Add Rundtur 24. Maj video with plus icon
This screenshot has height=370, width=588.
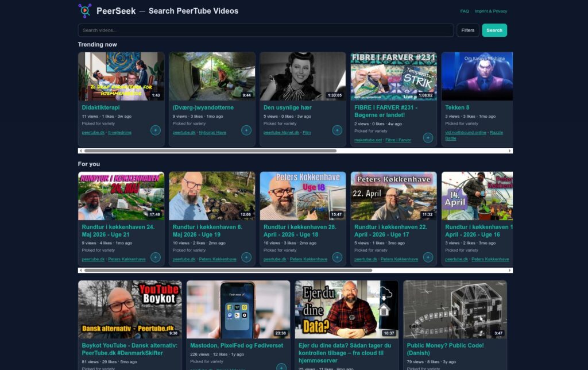pyautogui.click(x=155, y=257)
